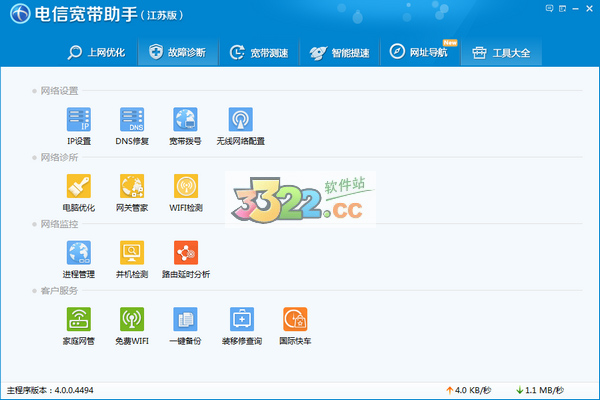Switch to the 故障诊断 tab
This screenshot has height=400, width=600.
(x=178, y=52)
